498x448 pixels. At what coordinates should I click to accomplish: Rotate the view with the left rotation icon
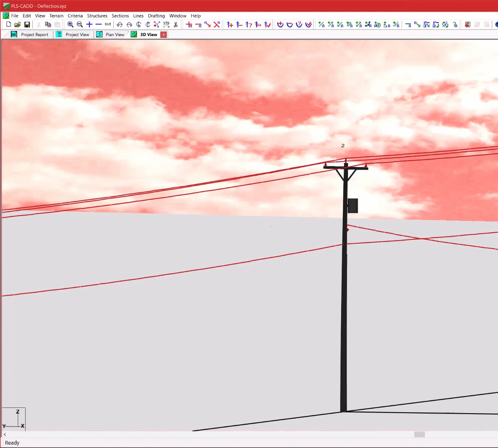coord(120,24)
